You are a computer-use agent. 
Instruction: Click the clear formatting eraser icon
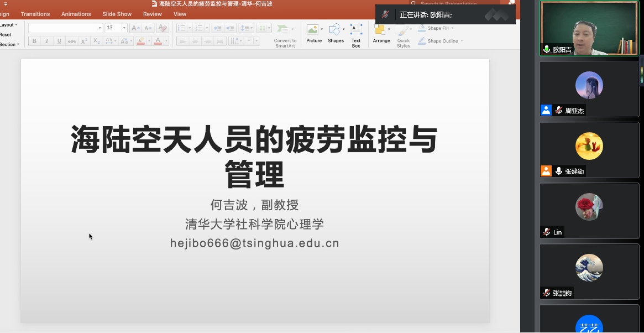point(162,28)
